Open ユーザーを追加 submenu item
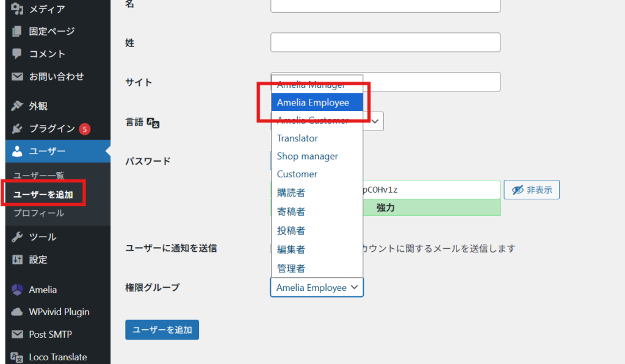This screenshot has height=364, width=625. (43, 194)
